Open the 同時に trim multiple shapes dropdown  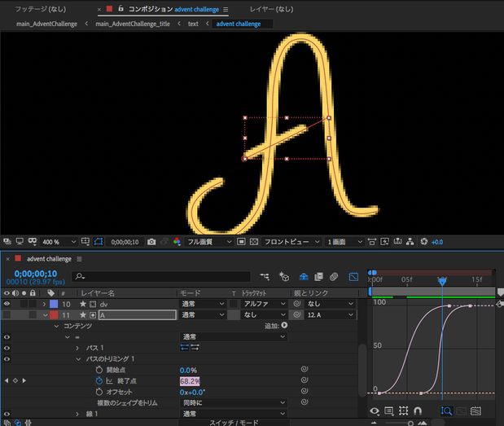pos(234,402)
